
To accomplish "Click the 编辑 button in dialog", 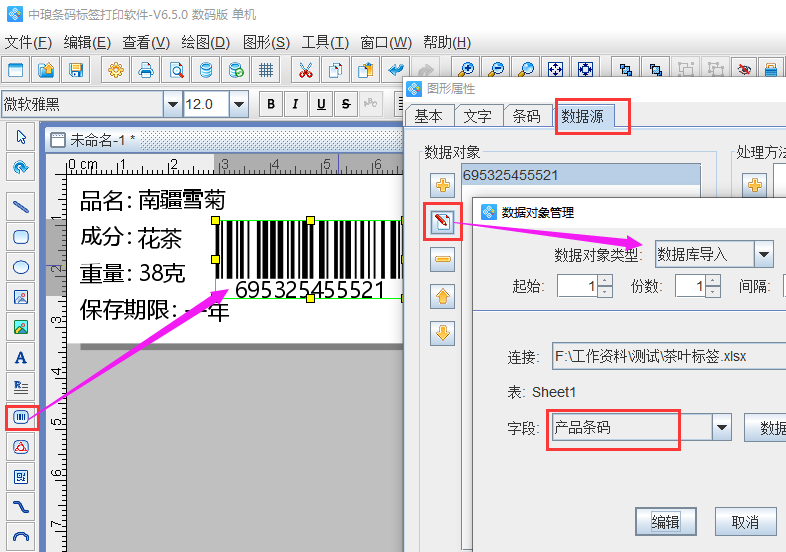I will click(666, 521).
